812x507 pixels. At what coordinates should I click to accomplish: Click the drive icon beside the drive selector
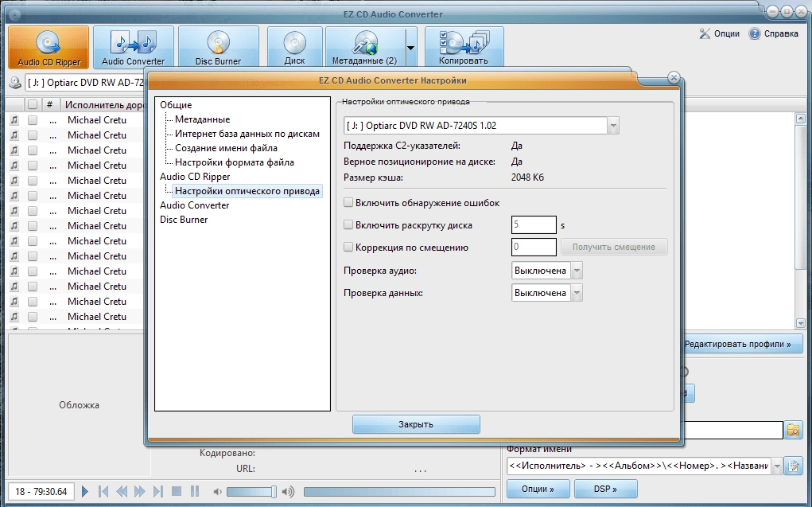tap(16, 83)
